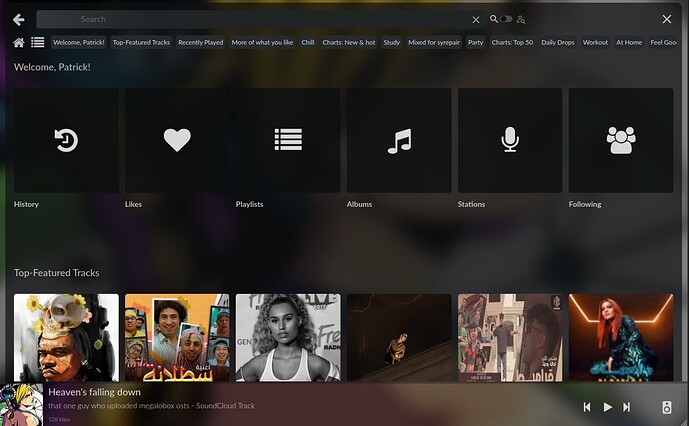The image size is (689, 426).
Task: Open the Following people tile
Action: coord(621,140)
